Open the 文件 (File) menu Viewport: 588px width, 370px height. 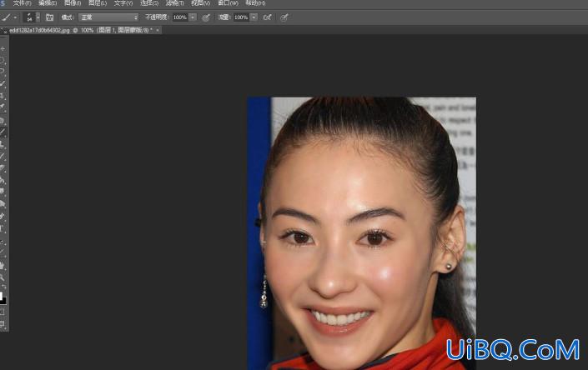pos(23,3)
